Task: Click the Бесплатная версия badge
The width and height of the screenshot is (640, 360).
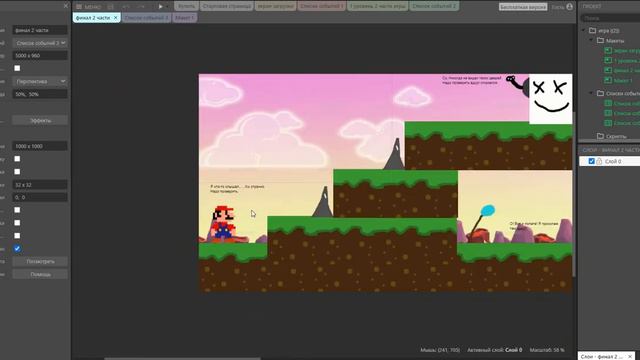Action: [x=523, y=7]
